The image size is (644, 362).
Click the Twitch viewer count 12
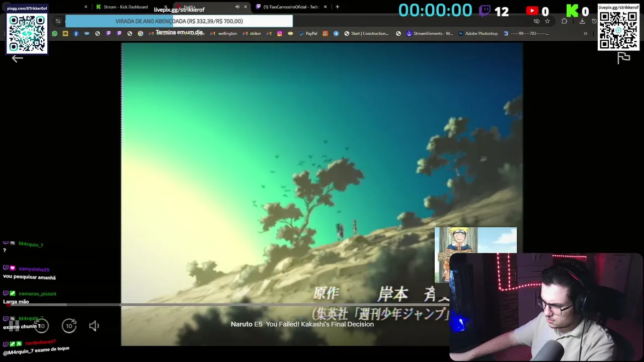[x=501, y=11]
